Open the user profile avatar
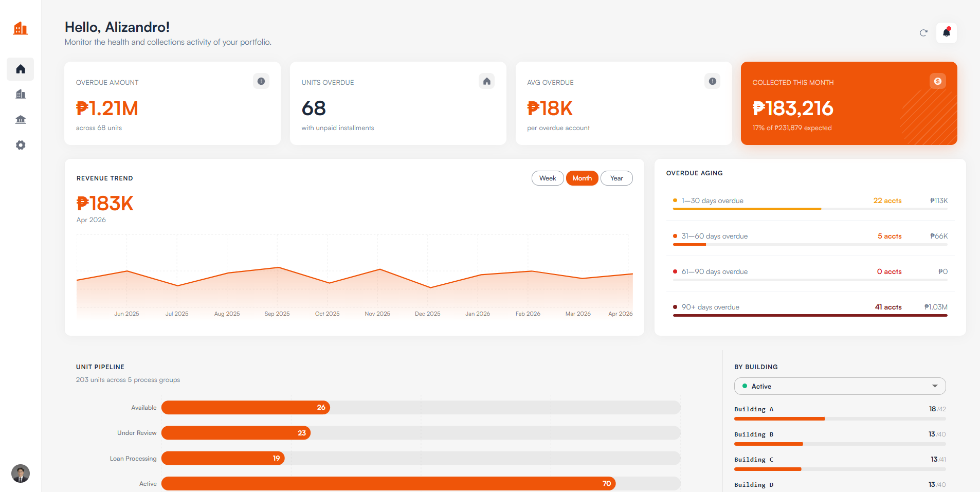The image size is (980, 492). 21,473
